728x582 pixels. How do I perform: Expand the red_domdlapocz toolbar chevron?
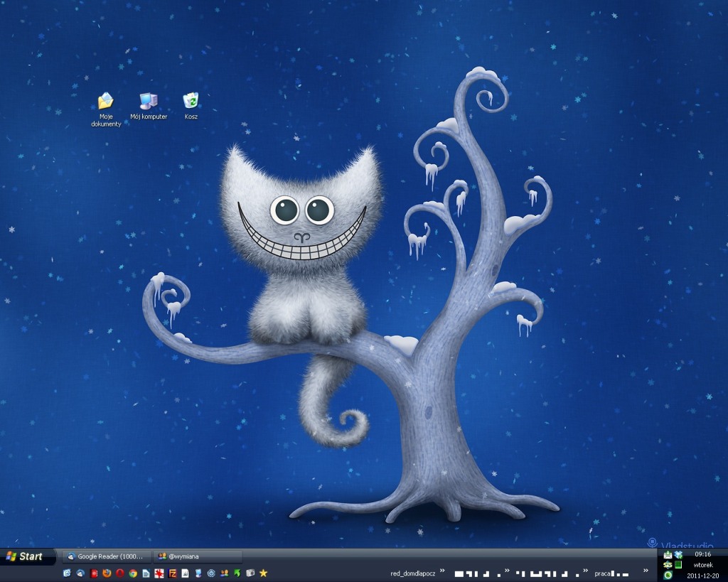coord(442,571)
